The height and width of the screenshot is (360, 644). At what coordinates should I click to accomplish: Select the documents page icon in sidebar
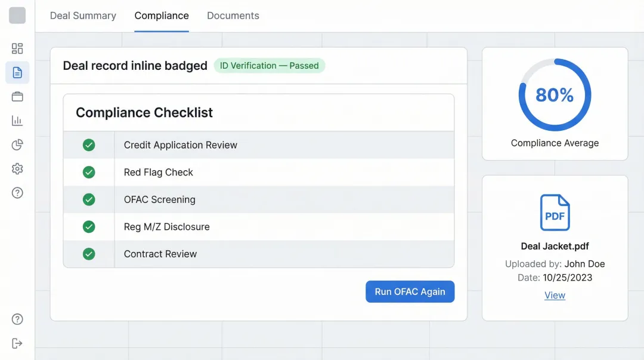(x=17, y=72)
